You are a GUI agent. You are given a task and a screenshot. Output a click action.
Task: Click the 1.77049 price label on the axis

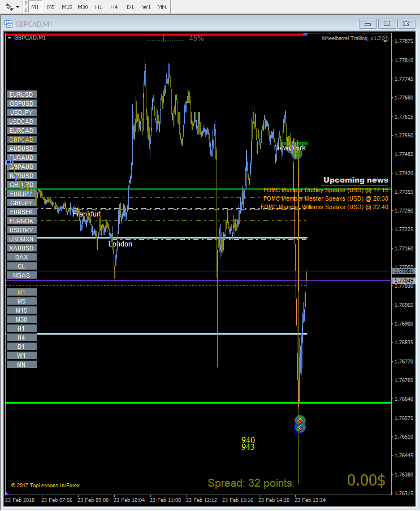click(404, 280)
